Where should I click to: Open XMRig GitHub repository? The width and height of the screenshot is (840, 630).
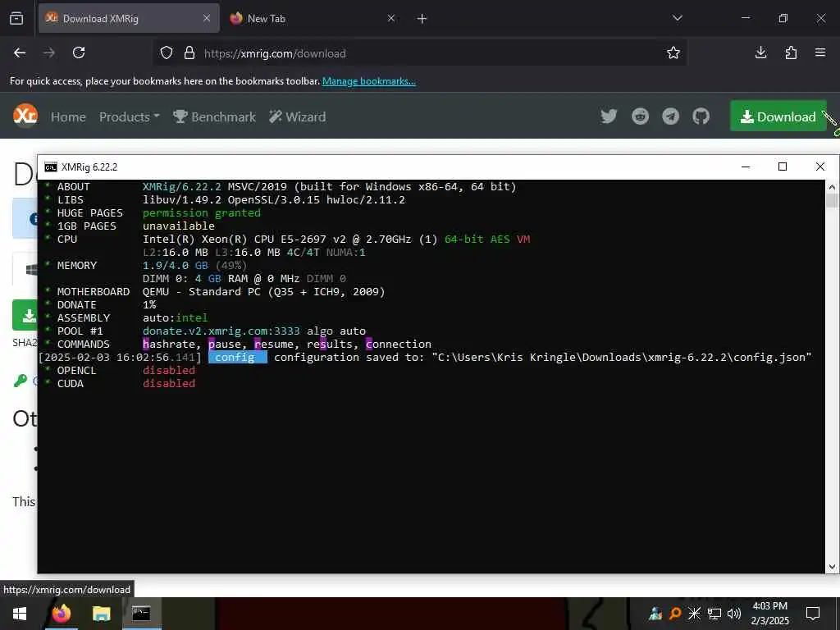tap(701, 116)
